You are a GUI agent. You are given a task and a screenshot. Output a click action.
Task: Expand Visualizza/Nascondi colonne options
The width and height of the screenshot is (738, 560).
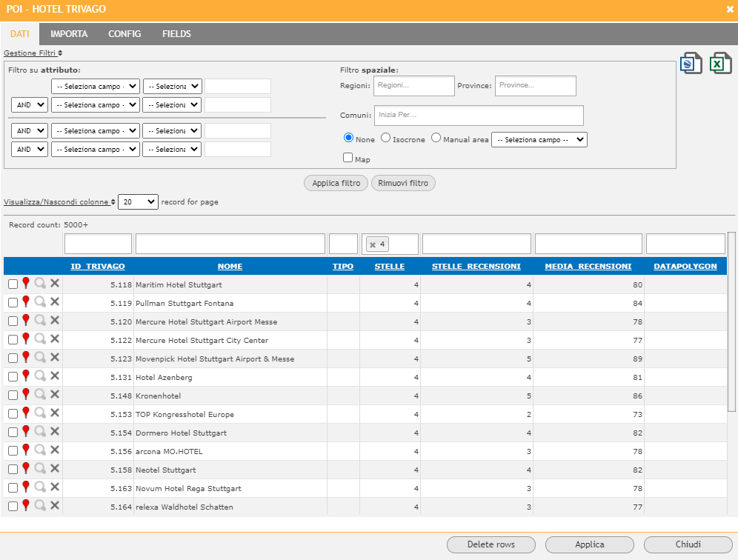click(59, 202)
